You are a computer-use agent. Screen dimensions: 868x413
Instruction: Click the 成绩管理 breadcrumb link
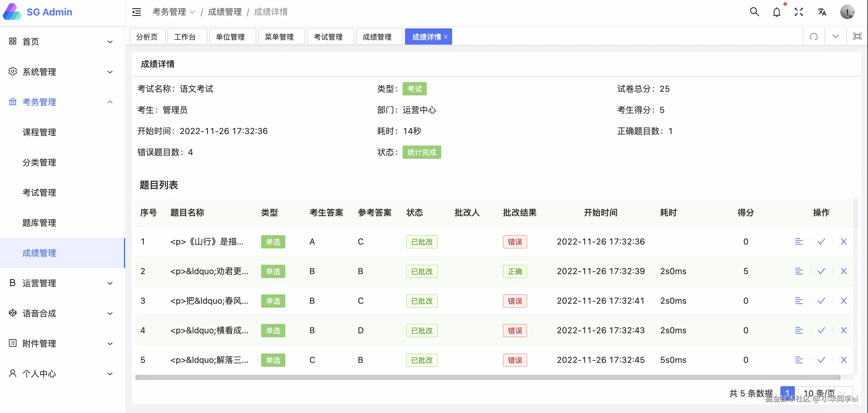point(225,12)
